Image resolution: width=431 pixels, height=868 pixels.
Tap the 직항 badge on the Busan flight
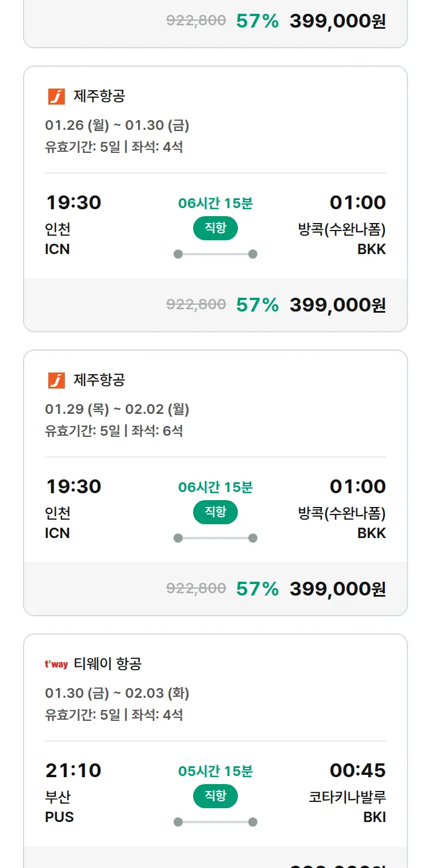click(215, 796)
